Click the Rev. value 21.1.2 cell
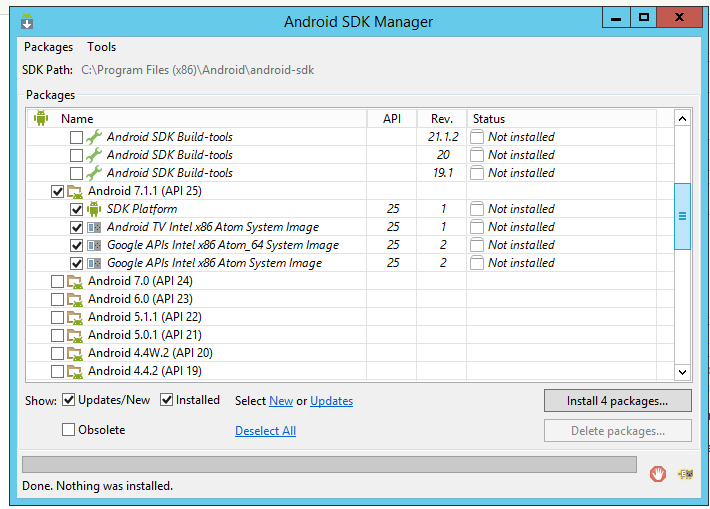The height and width of the screenshot is (509, 710). tap(443, 137)
